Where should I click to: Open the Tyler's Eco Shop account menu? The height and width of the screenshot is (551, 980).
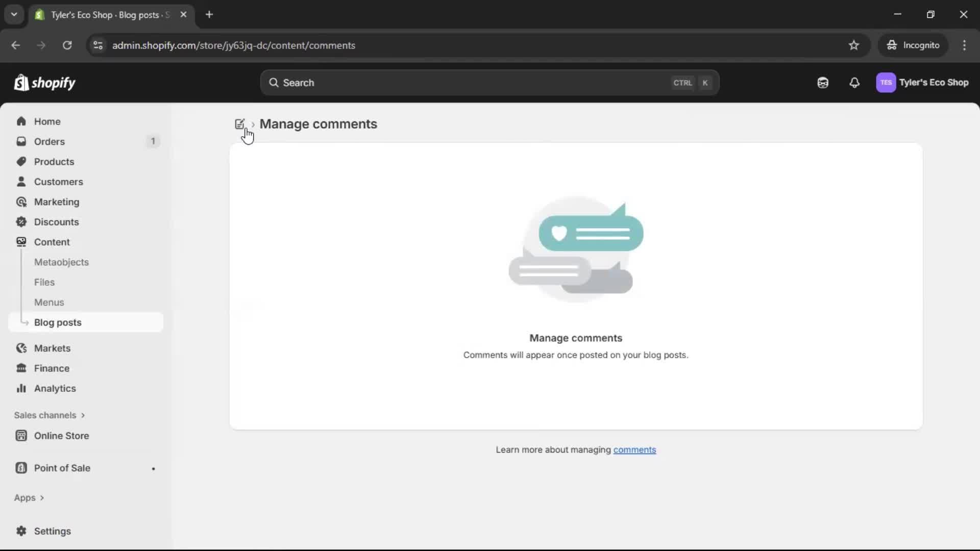(922, 83)
